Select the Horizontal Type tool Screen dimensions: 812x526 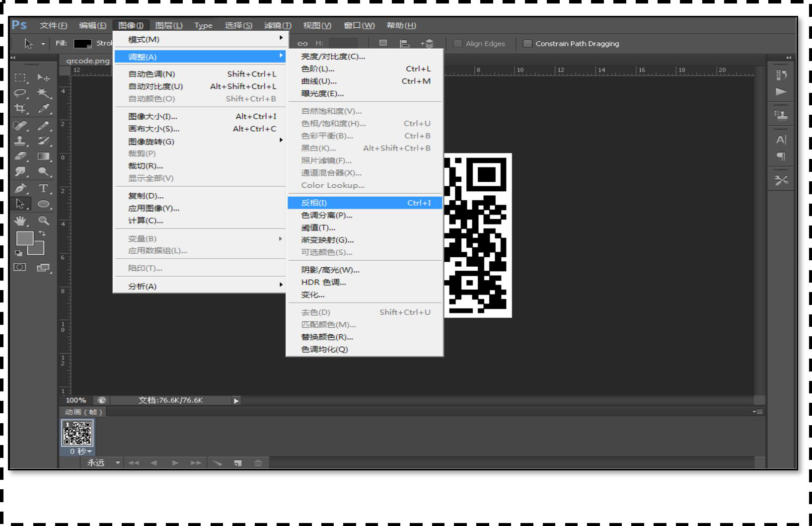(x=43, y=188)
